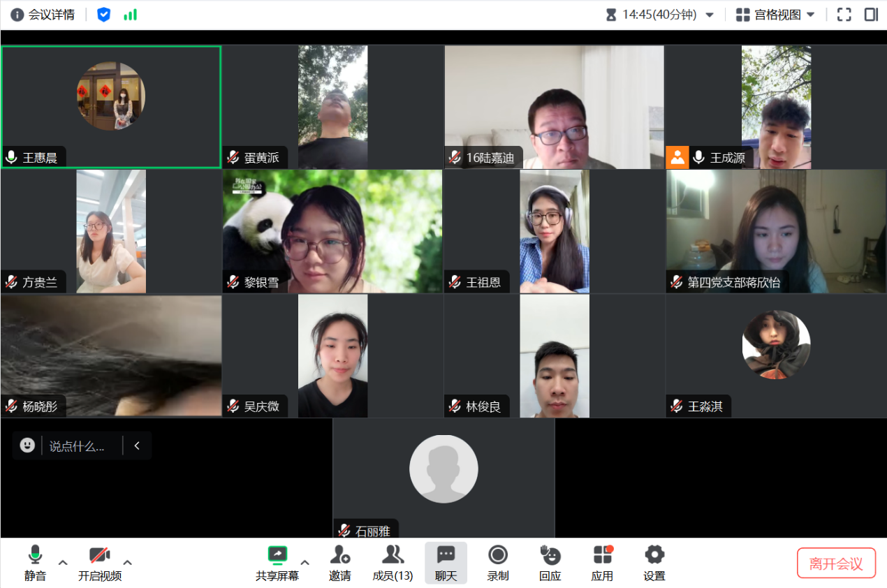Open the 邀请 invite icon
Screen dimensions: 887x588
point(340,562)
